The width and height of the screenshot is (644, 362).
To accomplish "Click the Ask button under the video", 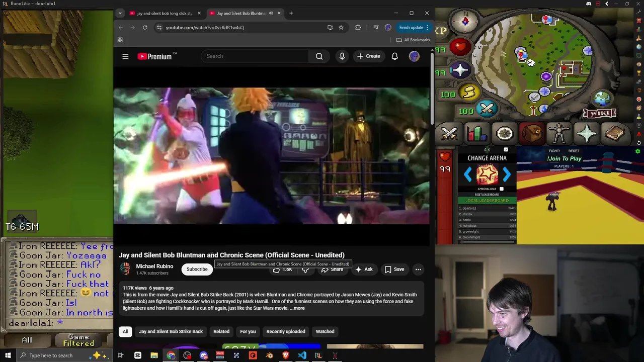I will (364, 269).
